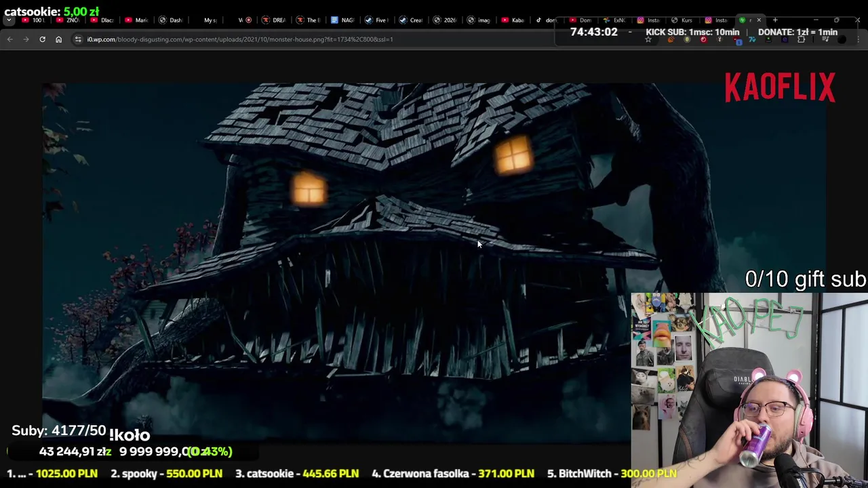This screenshot has width=868, height=488.
Task: View site information icon in address bar
Action: pos(78,39)
